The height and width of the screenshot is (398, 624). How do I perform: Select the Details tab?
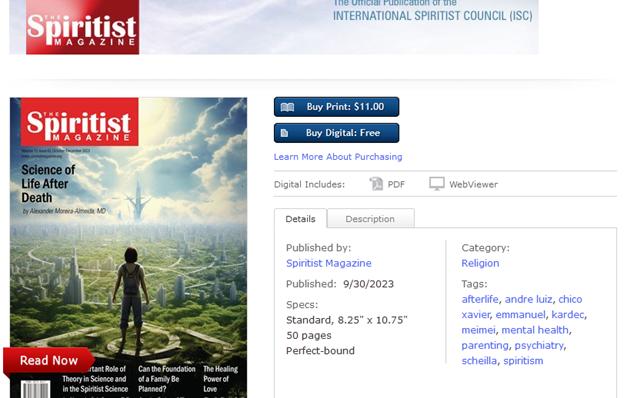click(x=300, y=219)
